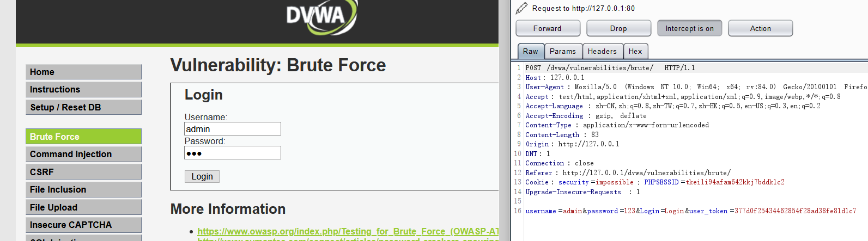Open the CSRF menu item
The width and height of the screenshot is (868, 241).
[x=83, y=172]
